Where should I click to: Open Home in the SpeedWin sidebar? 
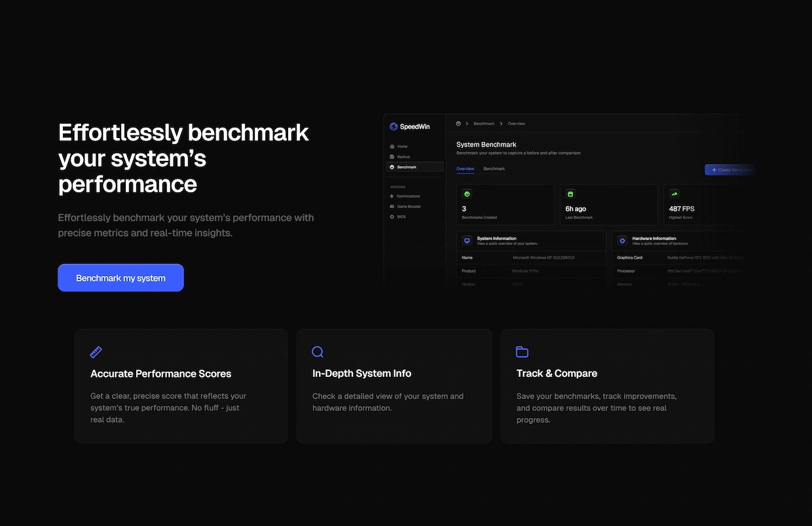pos(402,147)
